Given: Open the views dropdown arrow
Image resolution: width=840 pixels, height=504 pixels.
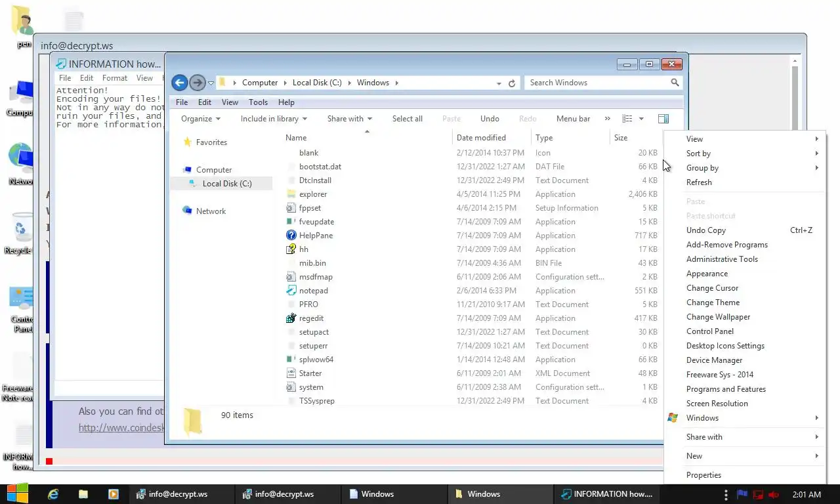Looking at the screenshot, I should pyautogui.click(x=641, y=119).
